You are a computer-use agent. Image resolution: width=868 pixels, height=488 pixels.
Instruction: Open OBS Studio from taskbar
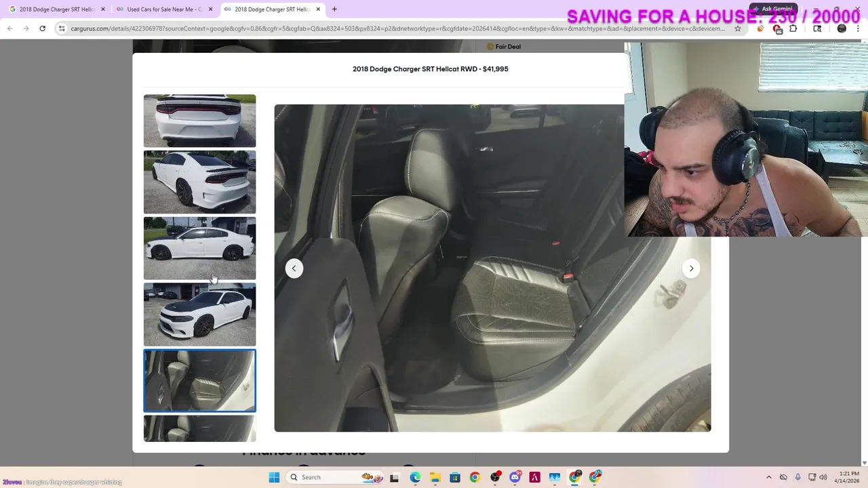tap(495, 477)
